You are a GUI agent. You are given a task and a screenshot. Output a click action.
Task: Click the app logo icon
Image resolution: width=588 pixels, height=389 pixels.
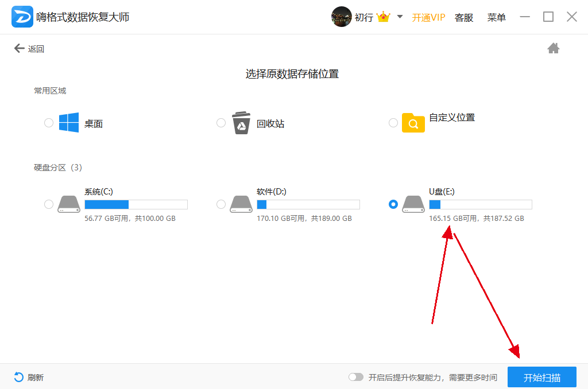(x=22, y=17)
